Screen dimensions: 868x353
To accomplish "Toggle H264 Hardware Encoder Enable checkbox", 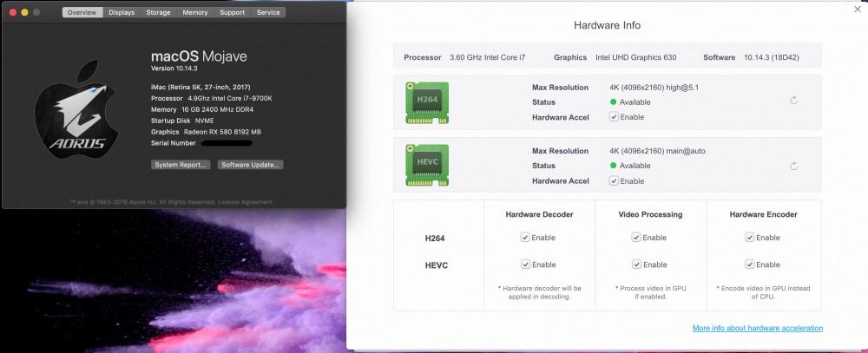I will (x=750, y=237).
